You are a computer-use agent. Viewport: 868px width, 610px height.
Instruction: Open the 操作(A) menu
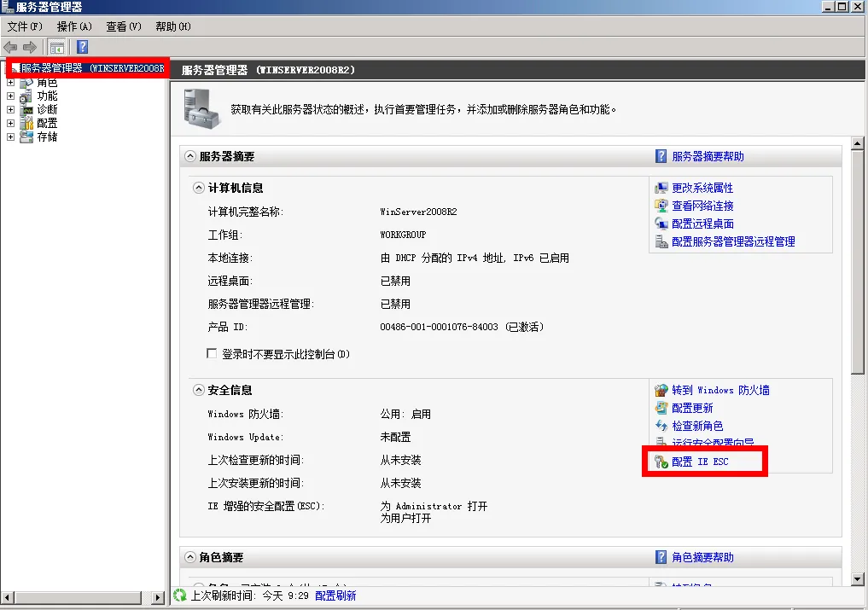(x=74, y=26)
